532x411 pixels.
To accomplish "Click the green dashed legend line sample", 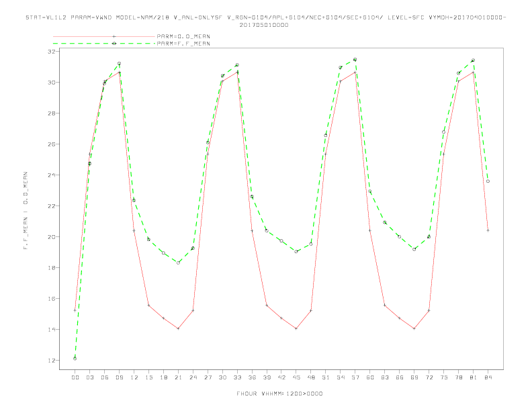I will 104,44.
